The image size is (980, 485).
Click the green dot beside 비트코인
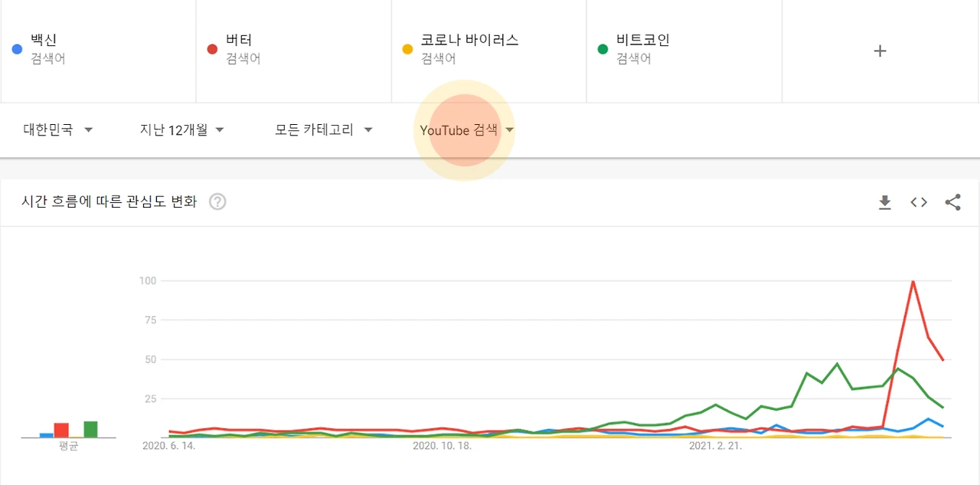603,49
